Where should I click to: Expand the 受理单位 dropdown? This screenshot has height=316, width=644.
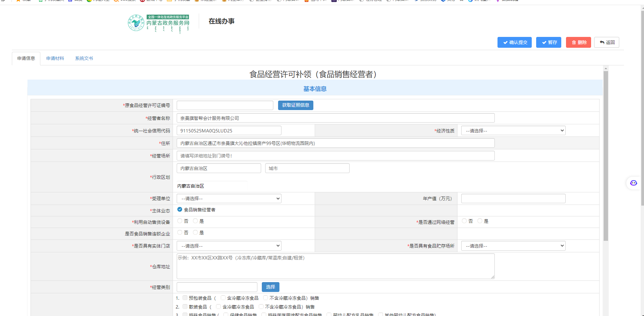coord(229,198)
